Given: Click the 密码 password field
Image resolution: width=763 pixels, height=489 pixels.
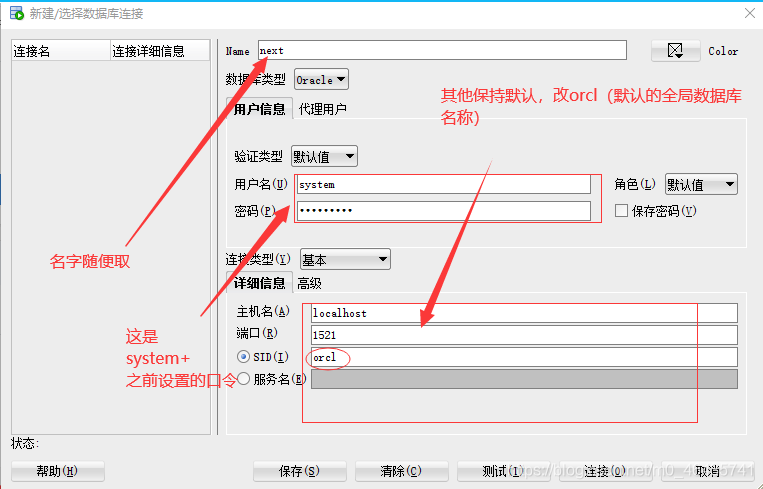Looking at the screenshot, I should click(x=443, y=211).
